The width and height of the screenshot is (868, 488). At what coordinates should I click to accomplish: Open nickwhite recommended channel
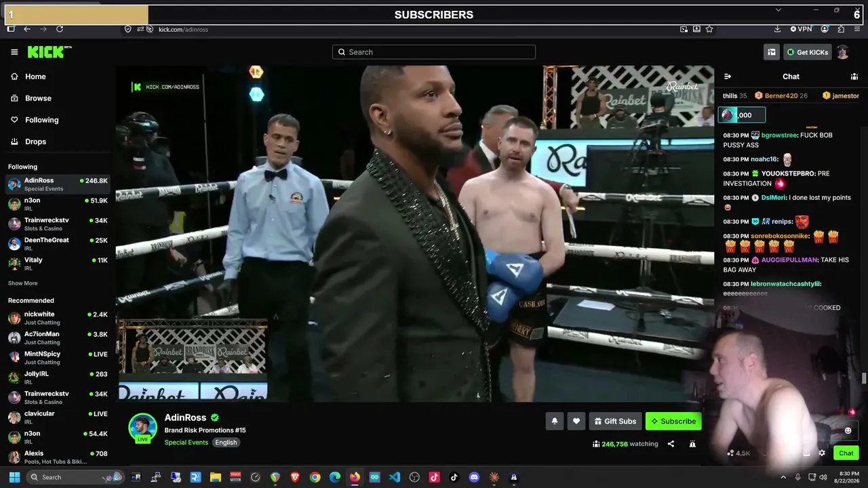[x=58, y=318]
